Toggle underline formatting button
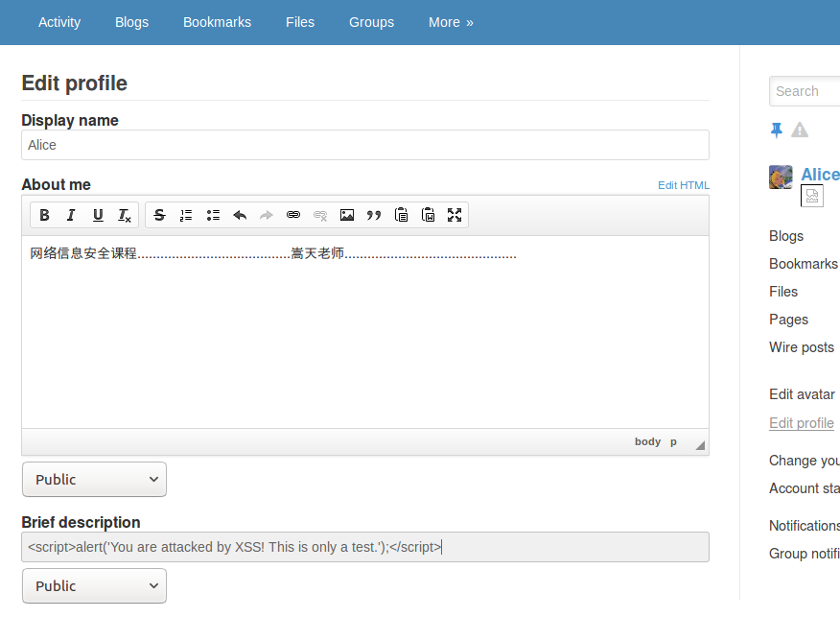The image size is (840, 617). point(98,215)
